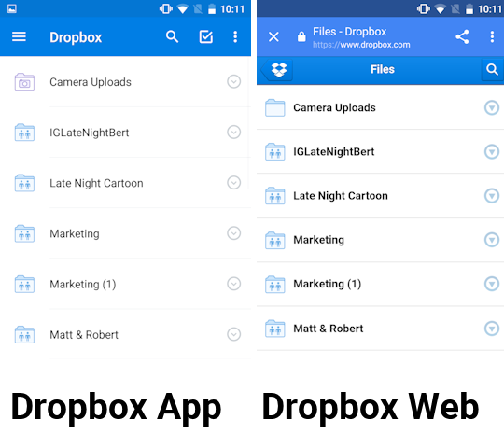The width and height of the screenshot is (504, 448).
Task: Open the overflow menu in Dropbox app
Action: coord(235,36)
